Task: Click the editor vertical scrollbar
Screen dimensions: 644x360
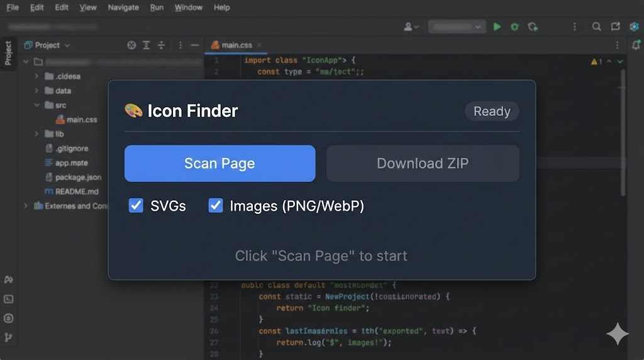Action: pyautogui.click(x=623, y=132)
